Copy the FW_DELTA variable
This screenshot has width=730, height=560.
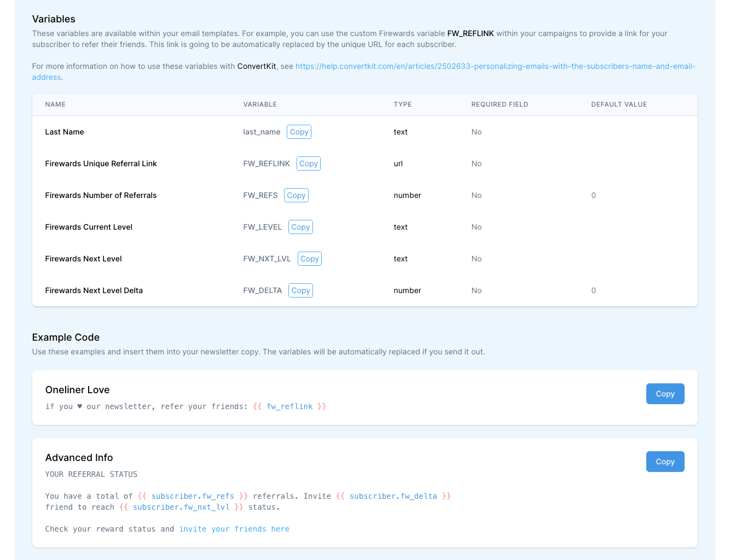tap(300, 290)
